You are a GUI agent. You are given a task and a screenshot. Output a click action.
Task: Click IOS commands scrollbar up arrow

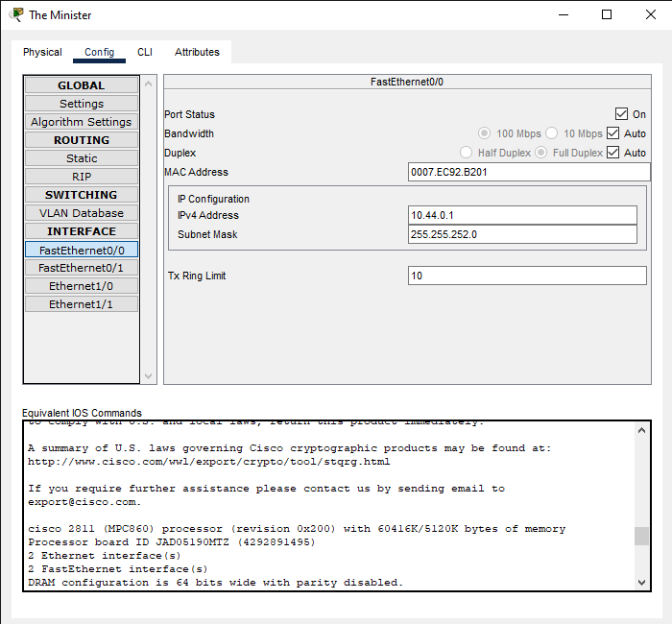[x=641, y=430]
